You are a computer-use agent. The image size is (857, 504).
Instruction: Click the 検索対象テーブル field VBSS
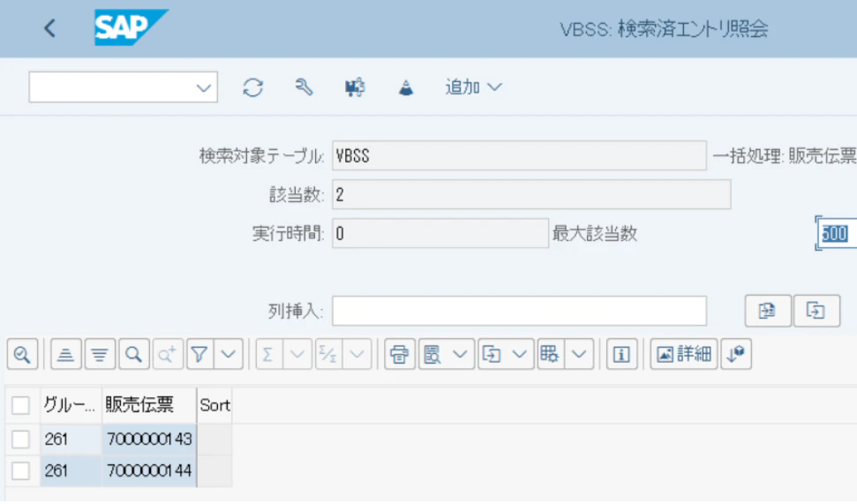pos(519,156)
